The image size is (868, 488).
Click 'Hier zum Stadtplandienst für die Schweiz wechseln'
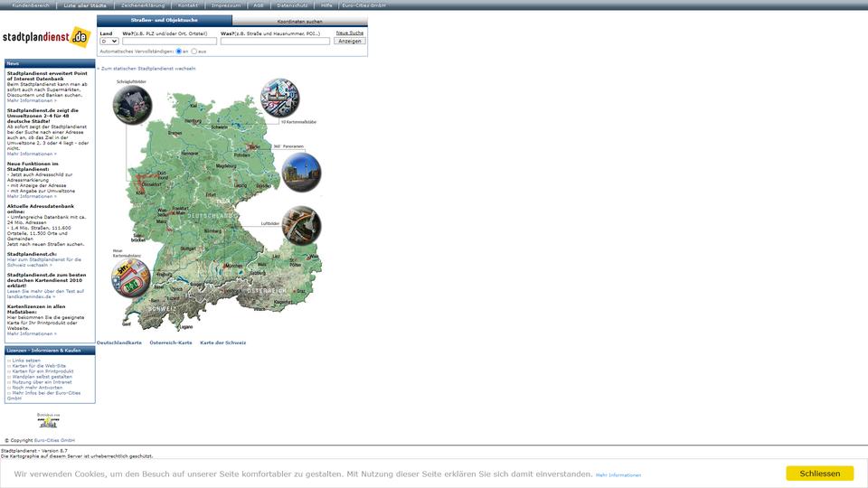pyautogui.click(x=44, y=262)
